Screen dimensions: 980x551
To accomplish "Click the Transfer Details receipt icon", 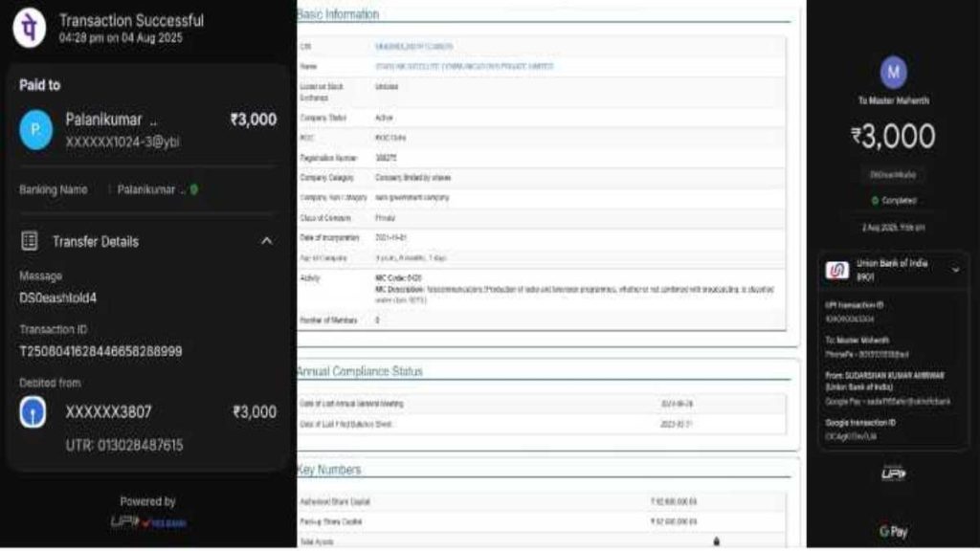I will 30,241.
